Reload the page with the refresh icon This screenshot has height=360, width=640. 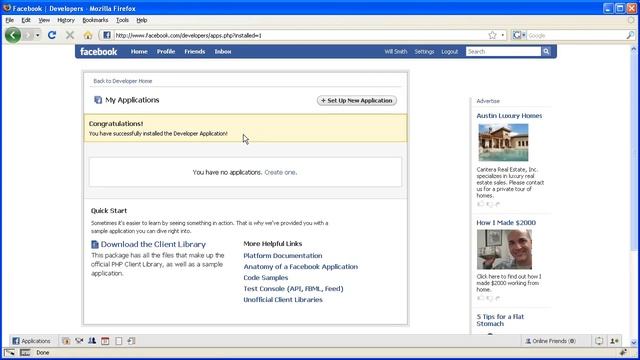[x=52, y=35]
